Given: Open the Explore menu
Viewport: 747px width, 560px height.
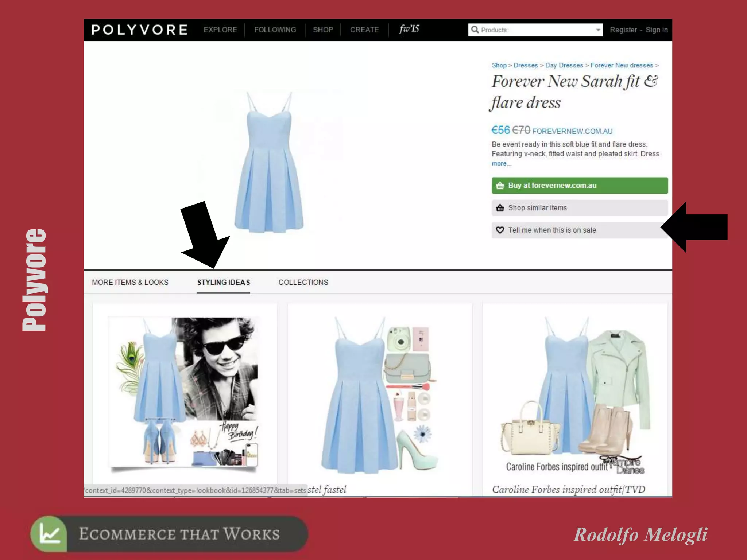Looking at the screenshot, I should coord(220,30).
